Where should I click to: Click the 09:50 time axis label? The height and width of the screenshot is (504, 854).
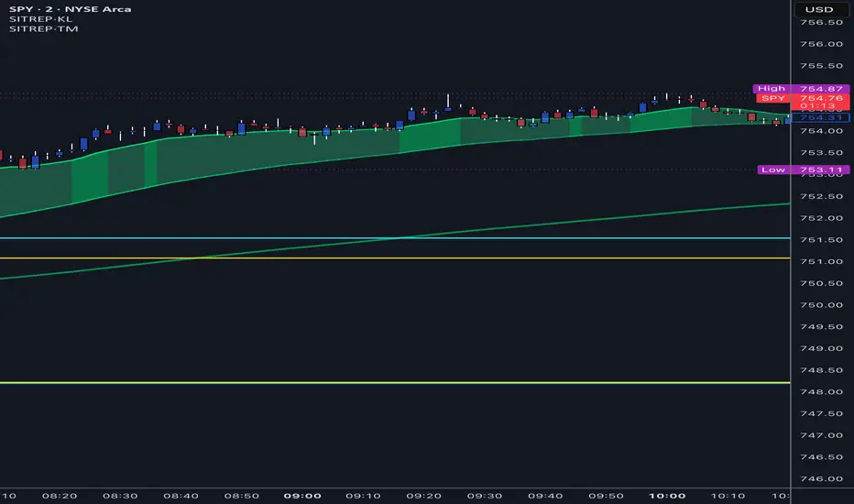click(607, 496)
